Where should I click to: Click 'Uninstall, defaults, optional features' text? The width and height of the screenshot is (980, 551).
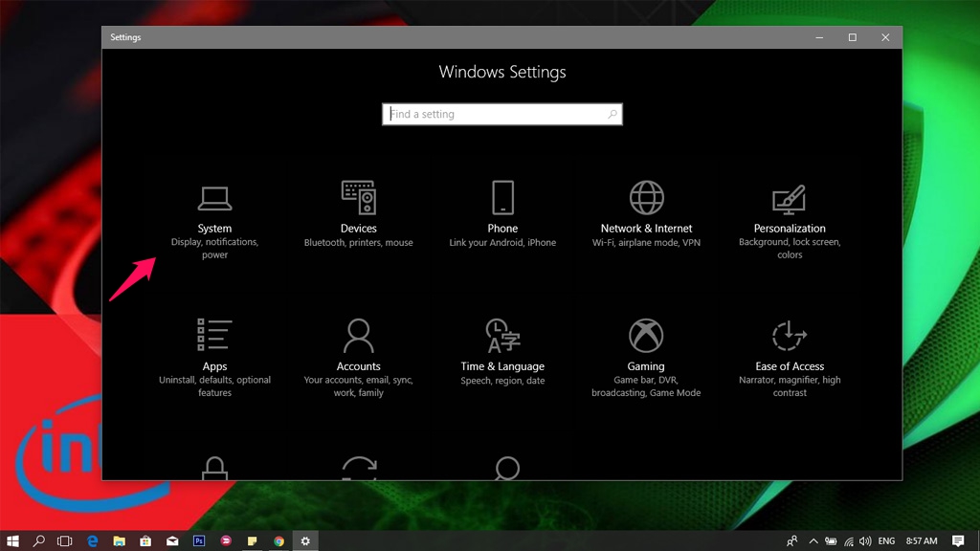tap(214, 386)
